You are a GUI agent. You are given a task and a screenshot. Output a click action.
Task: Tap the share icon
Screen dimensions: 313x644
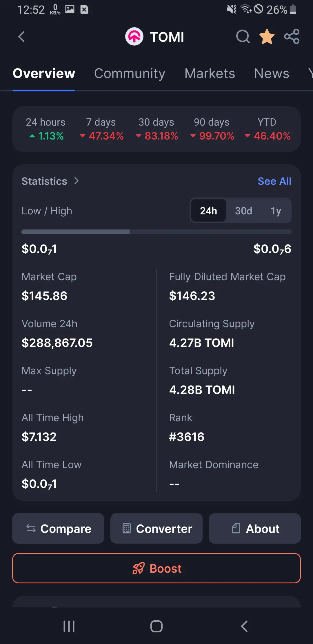click(x=292, y=37)
